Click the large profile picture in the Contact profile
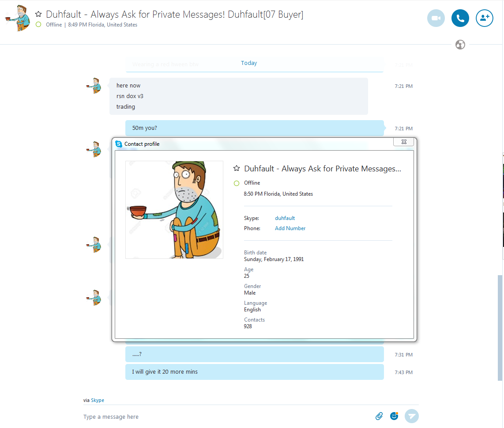 174,210
